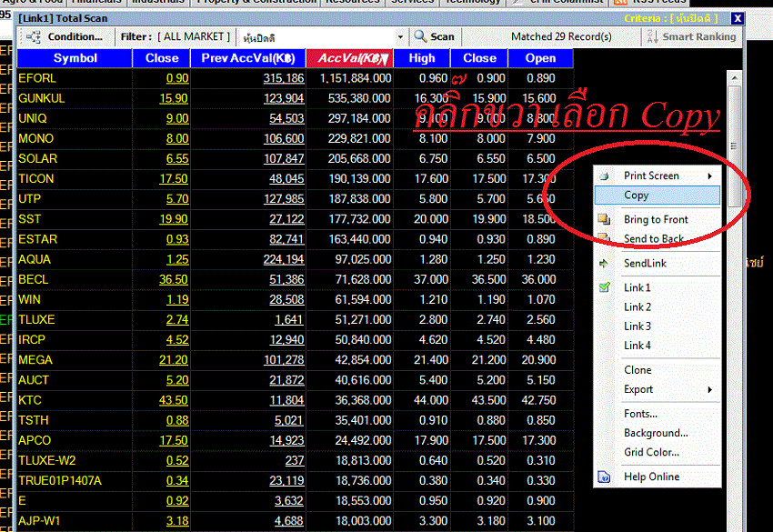This screenshot has height=532, width=773.
Task: Open the criteria dropdown list
Action: pyautogui.click(x=400, y=37)
